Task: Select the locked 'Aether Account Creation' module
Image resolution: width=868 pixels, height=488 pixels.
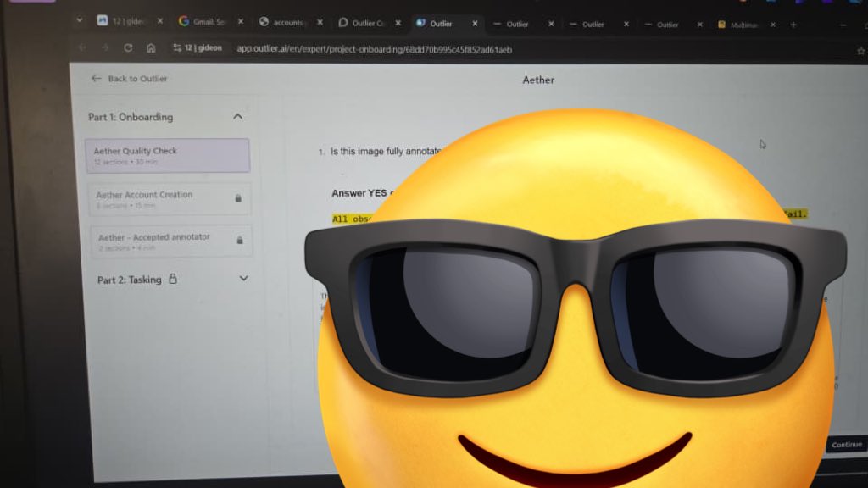Action: 169,199
